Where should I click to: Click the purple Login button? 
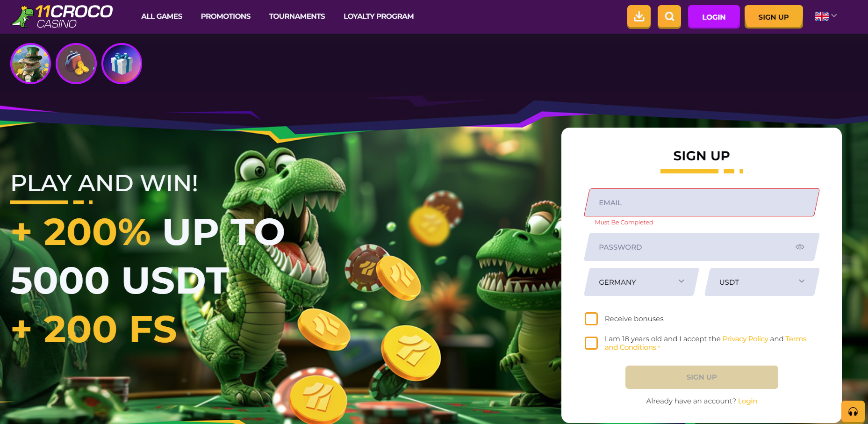[714, 17]
